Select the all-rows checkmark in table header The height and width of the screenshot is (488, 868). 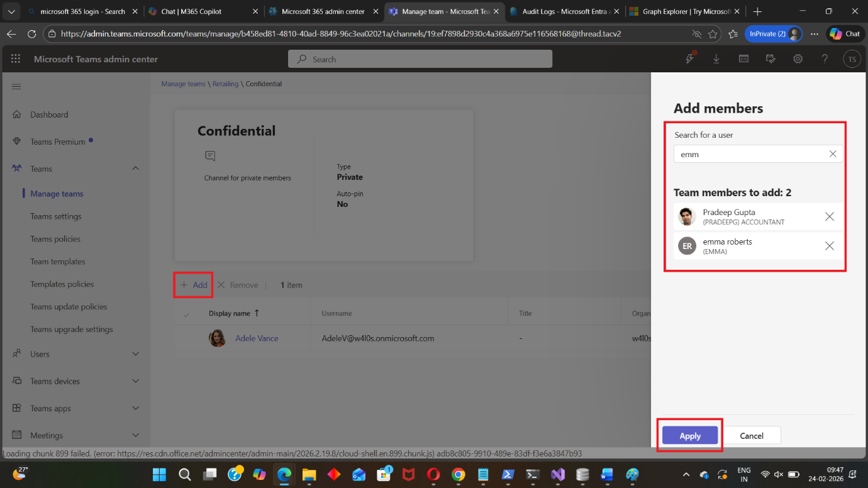pyautogui.click(x=186, y=314)
